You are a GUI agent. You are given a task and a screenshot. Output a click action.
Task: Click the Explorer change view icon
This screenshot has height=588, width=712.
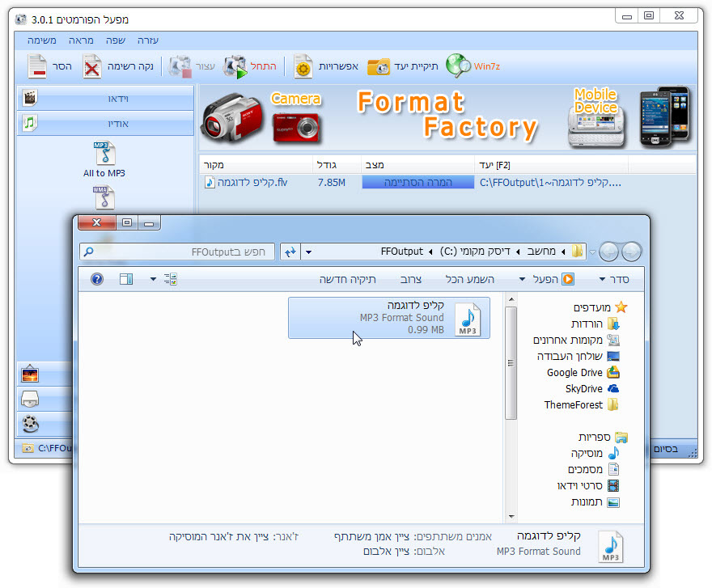(x=170, y=279)
